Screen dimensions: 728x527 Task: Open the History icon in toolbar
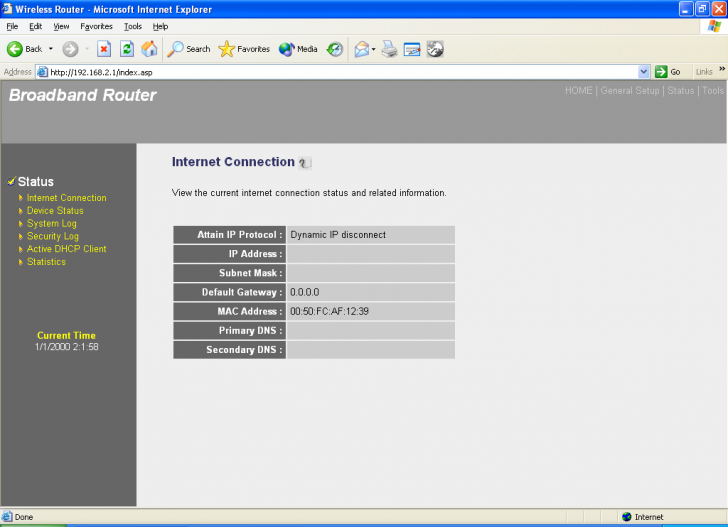pyautogui.click(x=334, y=49)
